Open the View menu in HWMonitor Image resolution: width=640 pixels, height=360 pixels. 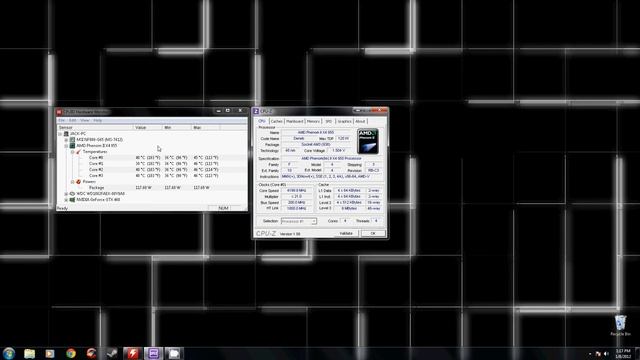pyautogui.click(x=84, y=120)
